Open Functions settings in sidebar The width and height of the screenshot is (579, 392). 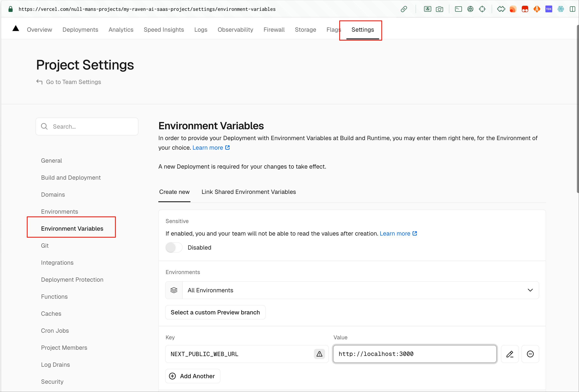pos(54,297)
